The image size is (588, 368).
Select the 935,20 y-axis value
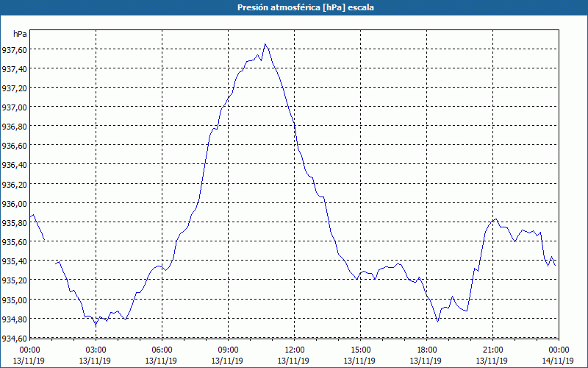(14, 280)
